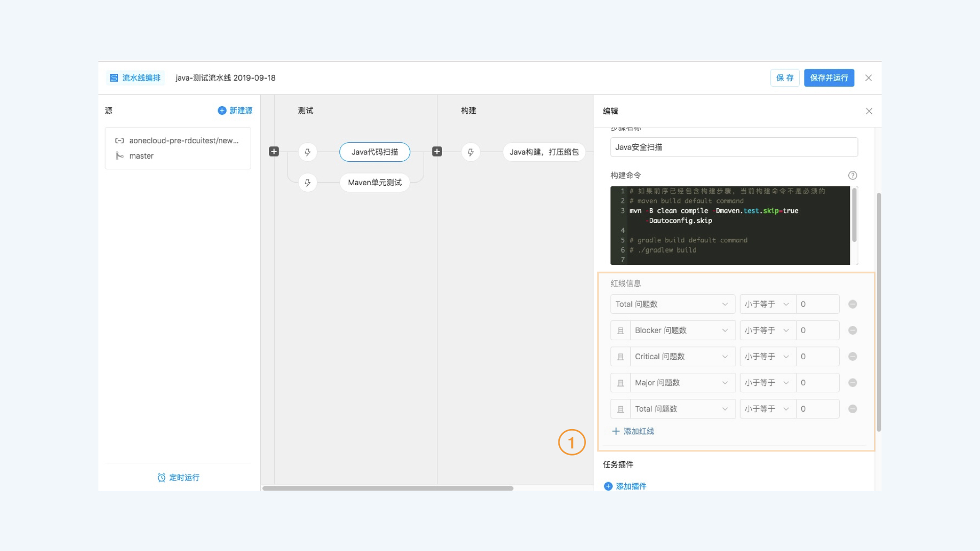
Task: Click the alarm clock icon for 定时运行
Action: [x=161, y=478]
